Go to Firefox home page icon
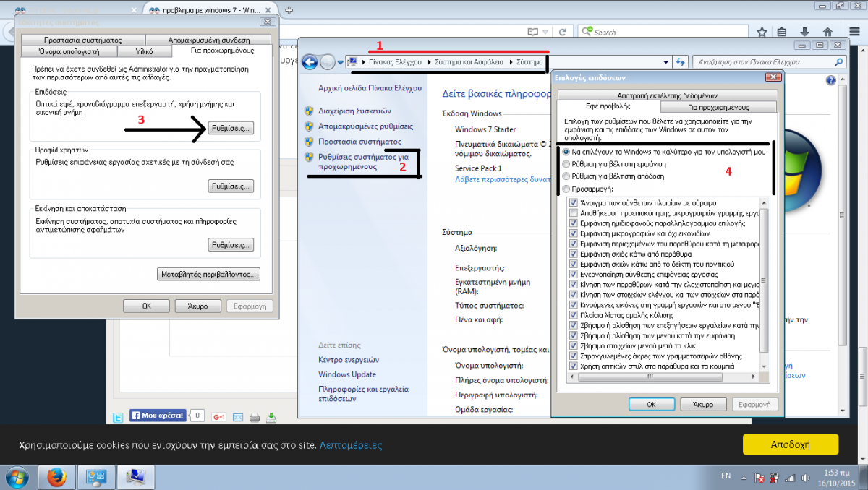This screenshot has height=490, width=868. point(827,32)
